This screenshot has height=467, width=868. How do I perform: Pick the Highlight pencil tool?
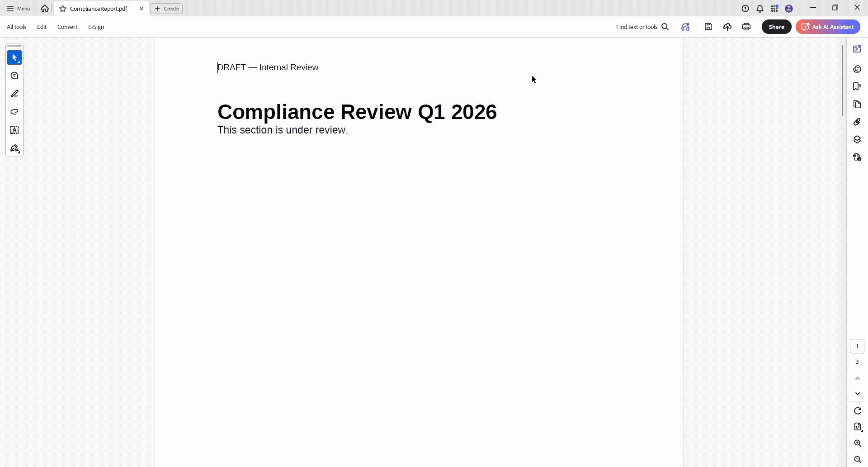click(x=14, y=93)
